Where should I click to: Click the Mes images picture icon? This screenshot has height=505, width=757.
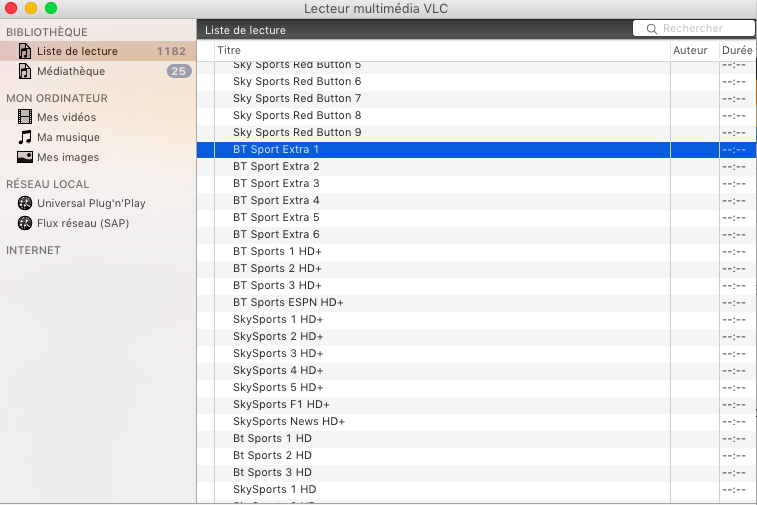pyautogui.click(x=25, y=157)
